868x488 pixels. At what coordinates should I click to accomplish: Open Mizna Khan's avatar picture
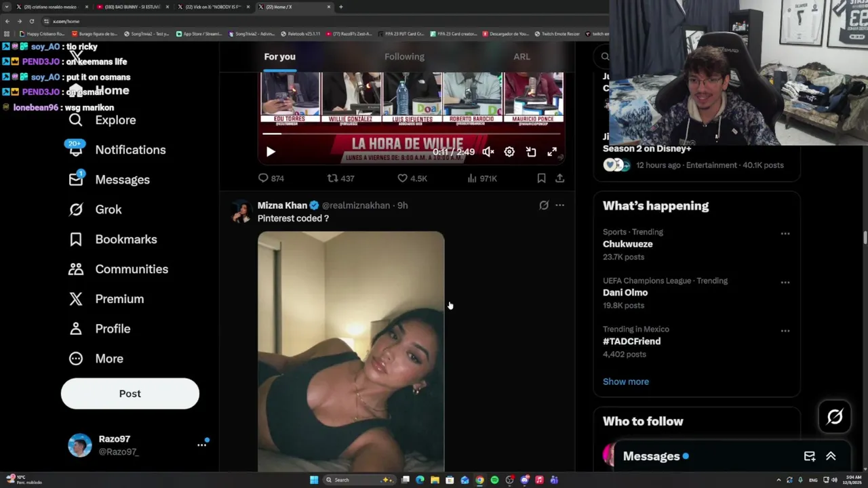coord(241,211)
